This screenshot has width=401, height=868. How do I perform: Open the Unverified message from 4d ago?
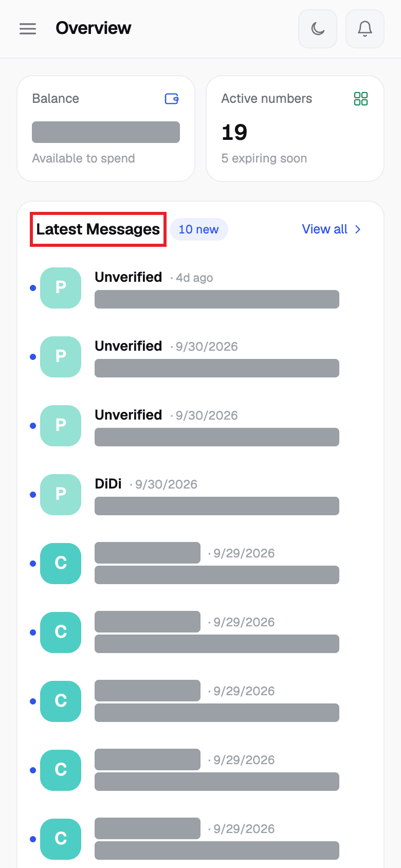click(200, 288)
